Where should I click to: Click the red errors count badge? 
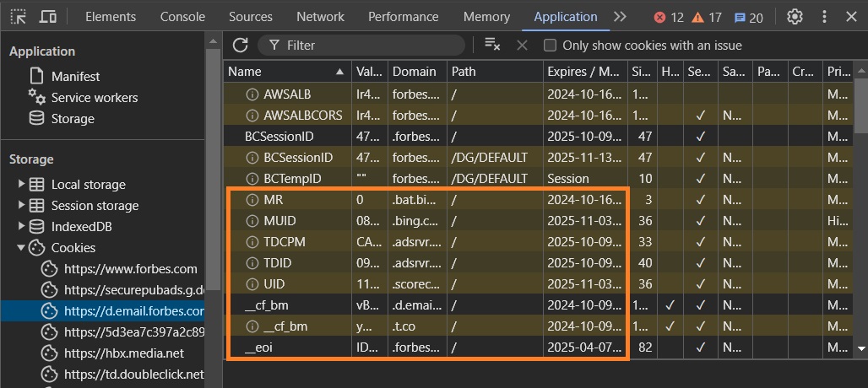coord(668,18)
